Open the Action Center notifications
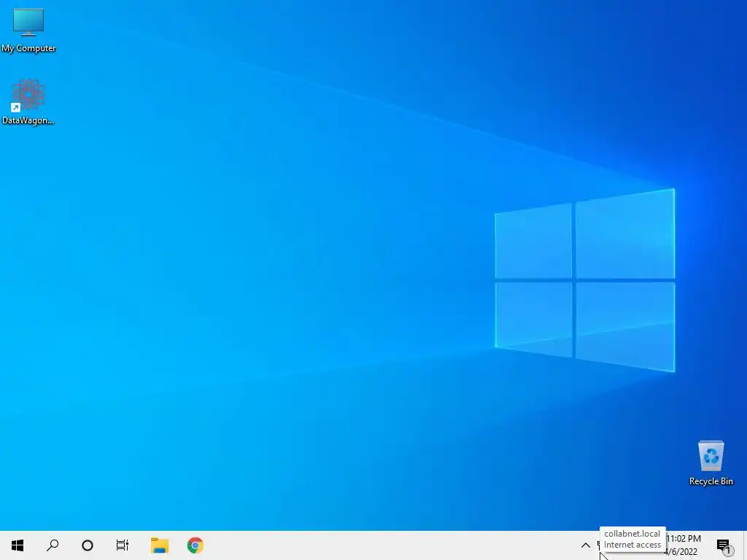The height and width of the screenshot is (560, 747). click(x=724, y=545)
